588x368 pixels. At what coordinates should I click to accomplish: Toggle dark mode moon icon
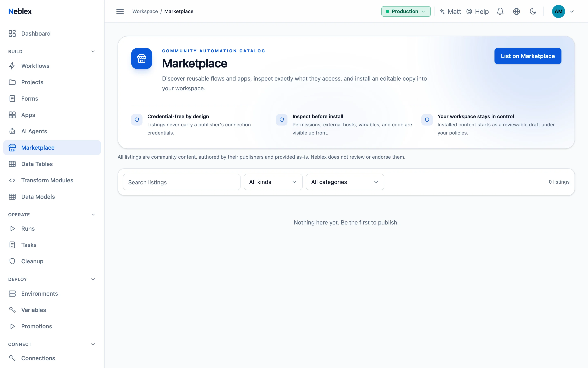pyautogui.click(x=533, y=11)
